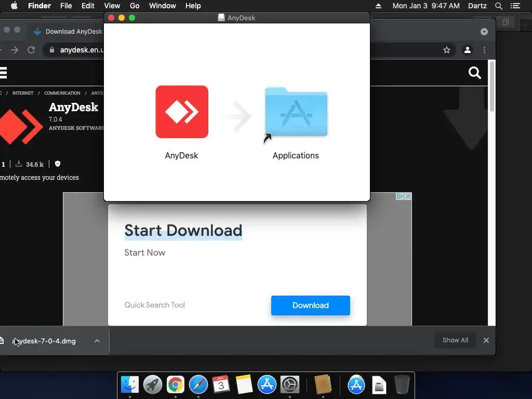Open downloaded anydesk-7-0-4.dmg file
Viewport: 532px width, 399px height.
pyautogui.click(x=44, y=341)
